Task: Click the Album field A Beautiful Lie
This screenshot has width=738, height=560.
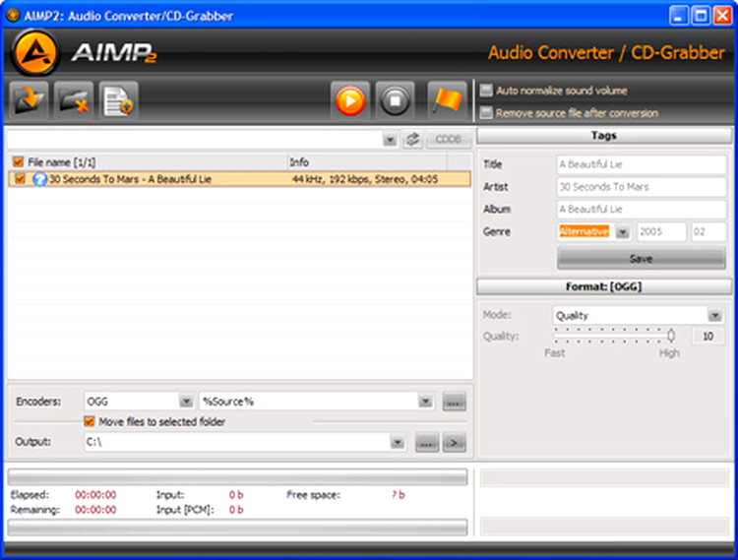Action: 642,210
